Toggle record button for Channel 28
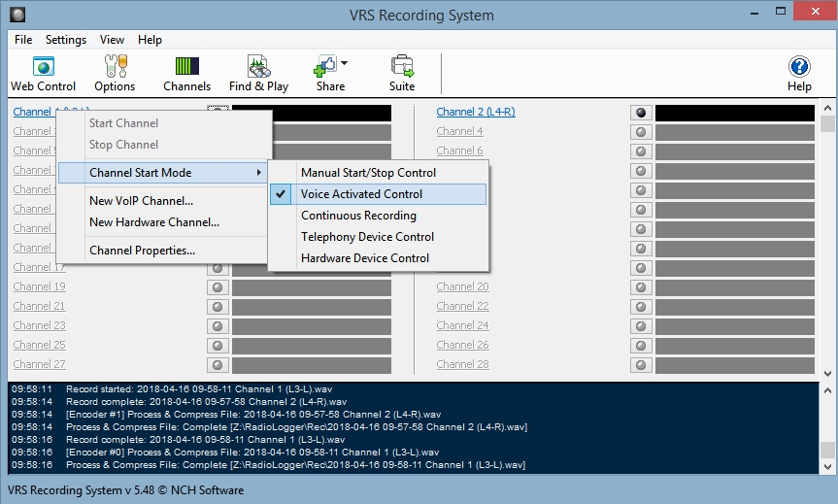838x504 pixels. [641, 365]
